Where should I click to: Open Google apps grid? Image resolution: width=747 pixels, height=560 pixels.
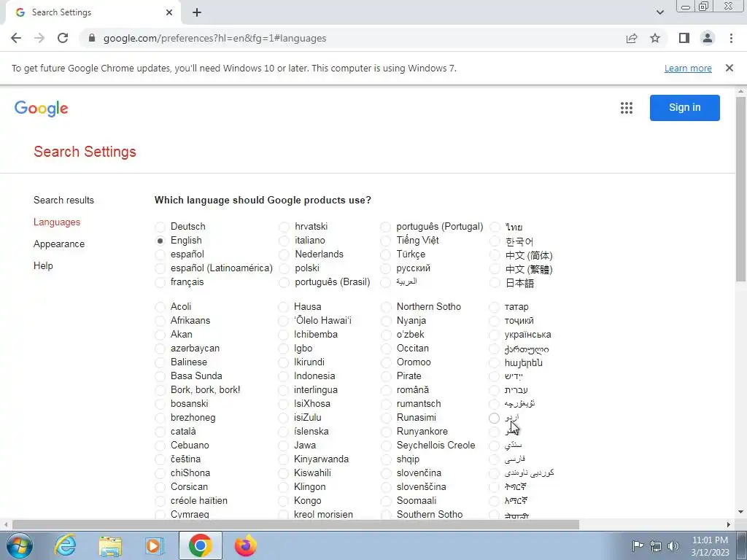627,108
